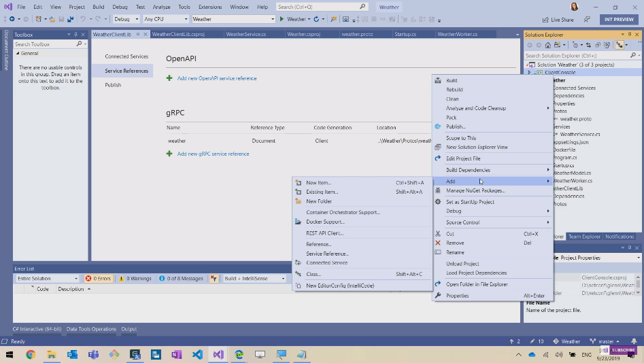The width and height of the screenshot is (644, 363).
Task: Expand the ClientConsole project node
Action: [x=529, y=71]
